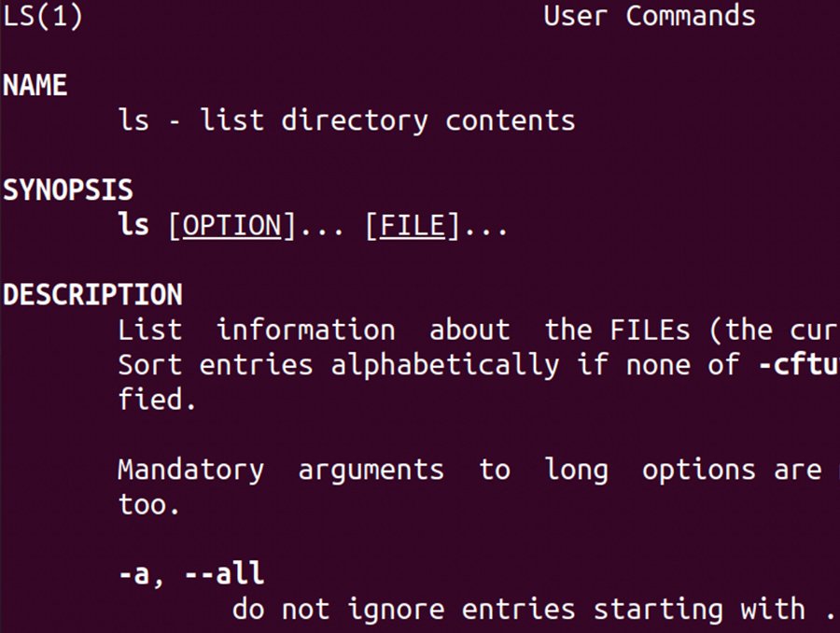Click the word 'information' in description

pos(305,331)
